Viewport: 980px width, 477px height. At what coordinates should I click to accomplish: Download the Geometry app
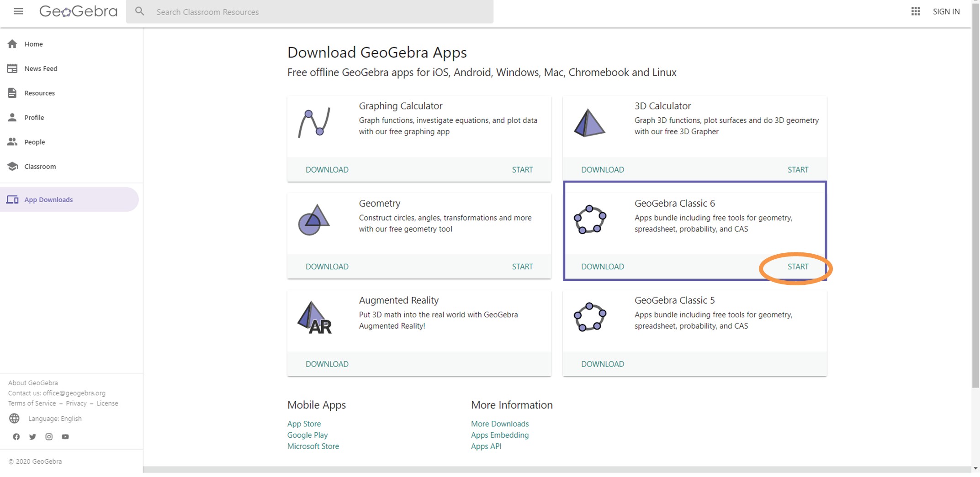pos(327,267)
